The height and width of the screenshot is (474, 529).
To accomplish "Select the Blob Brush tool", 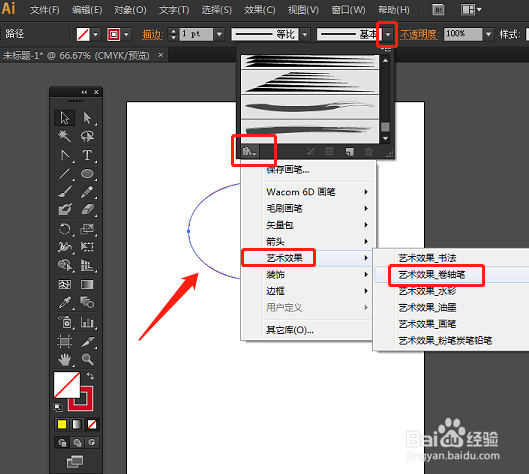I will click(64, 209).
